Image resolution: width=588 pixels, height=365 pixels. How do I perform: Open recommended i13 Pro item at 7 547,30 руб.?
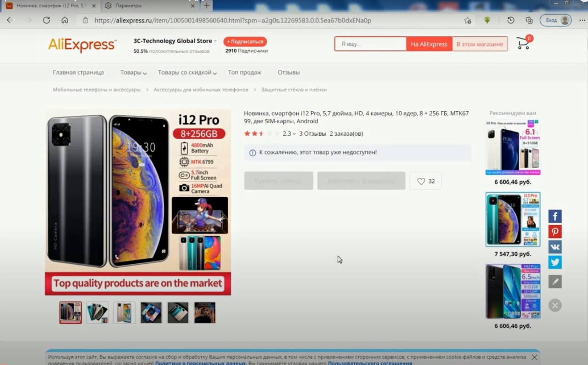[513, 220]
